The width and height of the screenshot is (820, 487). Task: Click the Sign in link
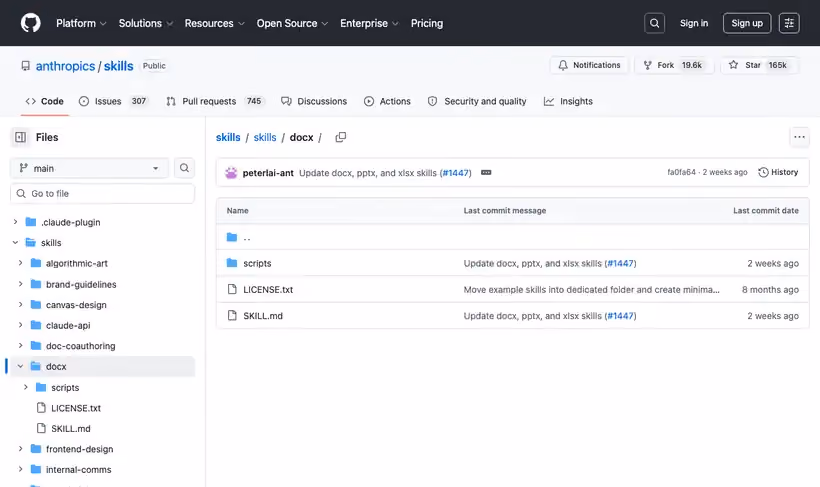pyautogui.click(x=693, y=23)
